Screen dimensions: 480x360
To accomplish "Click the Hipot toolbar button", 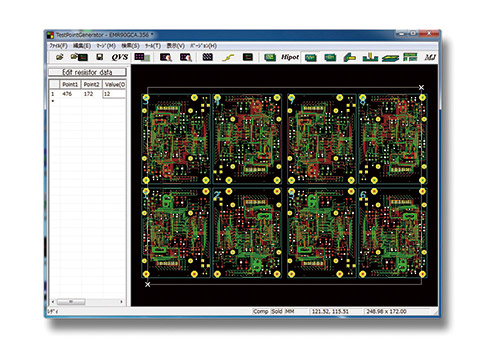I will coord(290,57).
